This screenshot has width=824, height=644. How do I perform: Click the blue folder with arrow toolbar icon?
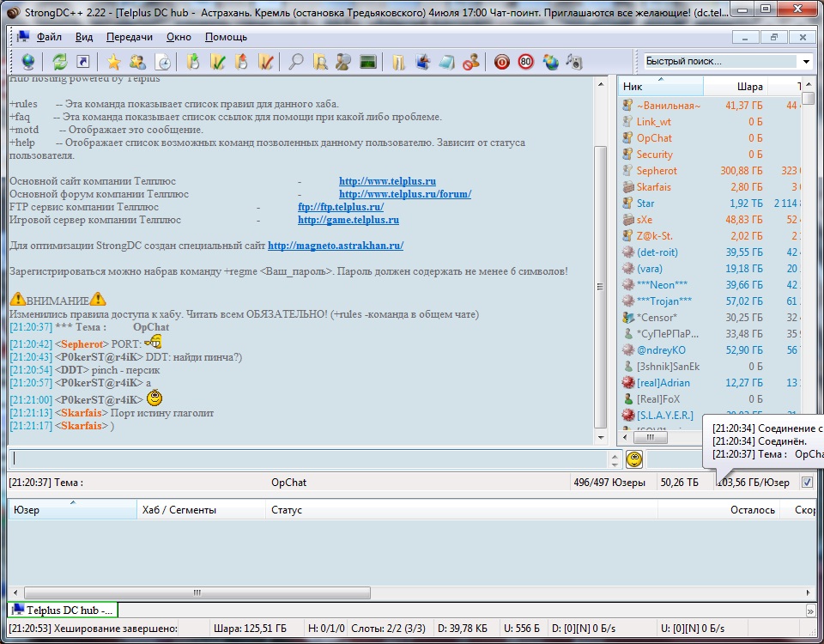(x=422, y=62)
